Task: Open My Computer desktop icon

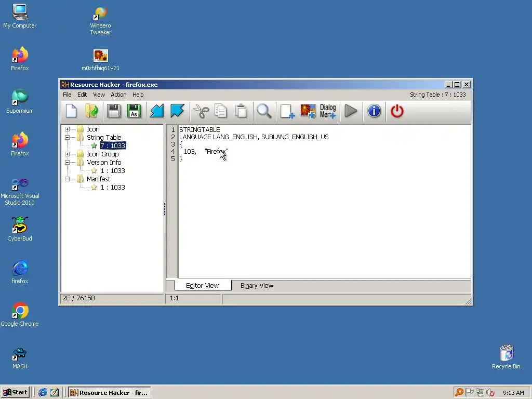Action: point(20,16)
